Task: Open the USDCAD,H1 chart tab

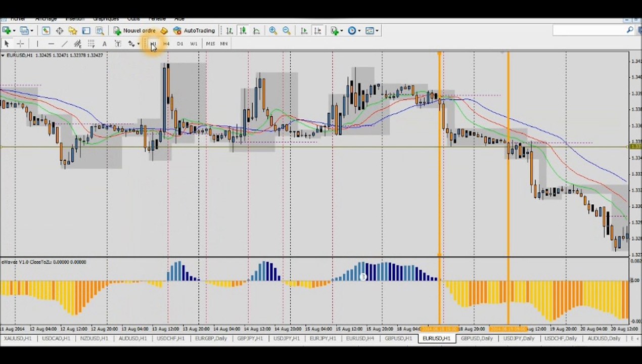Action: (56, 339)
